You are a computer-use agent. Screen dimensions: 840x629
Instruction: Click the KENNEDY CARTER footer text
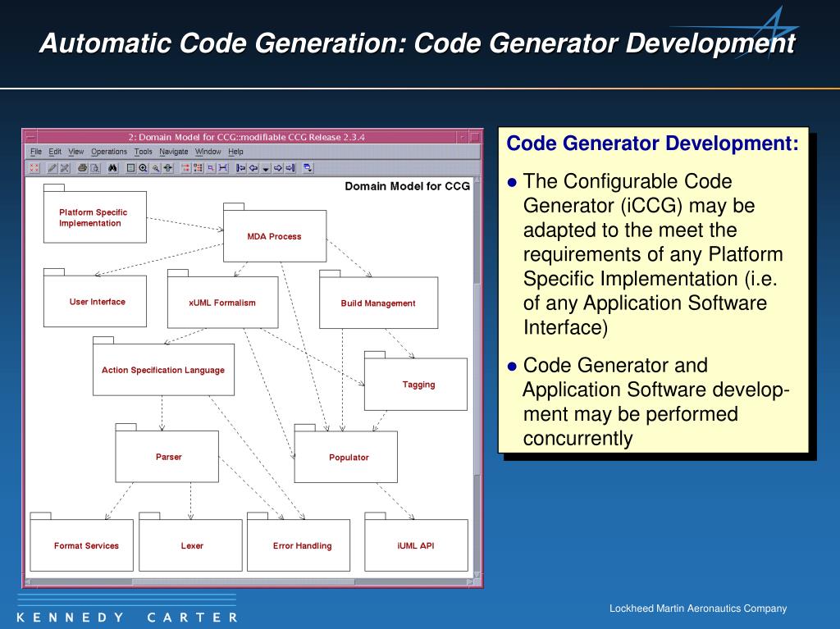coord(127,618)
